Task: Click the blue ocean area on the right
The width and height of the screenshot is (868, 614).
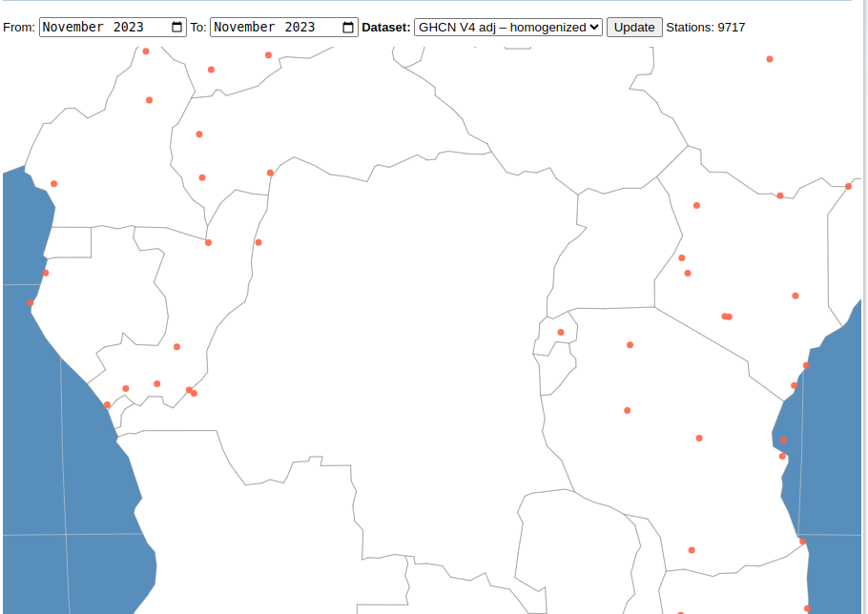Action: click(x=835, y=429)
